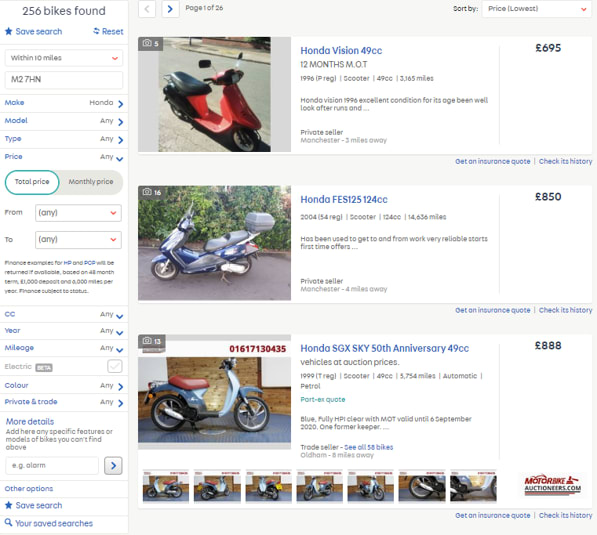Screen dimensions: 597x535
Task: Click Motorbike Auctioneers dealer logo
Action: pyautogui.click(x=553, y=485)
